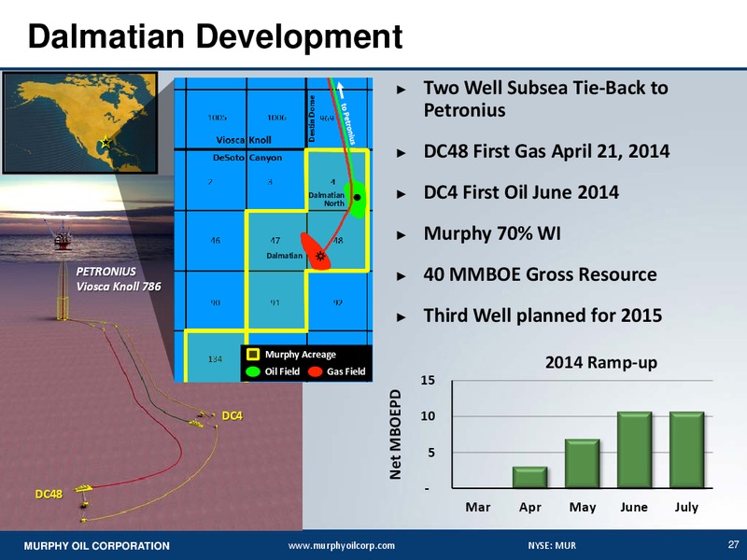
Task: Click the PETRONIUS Viosca Knoll 786 label
Action: pyautogui.click(x=119, y=278)
